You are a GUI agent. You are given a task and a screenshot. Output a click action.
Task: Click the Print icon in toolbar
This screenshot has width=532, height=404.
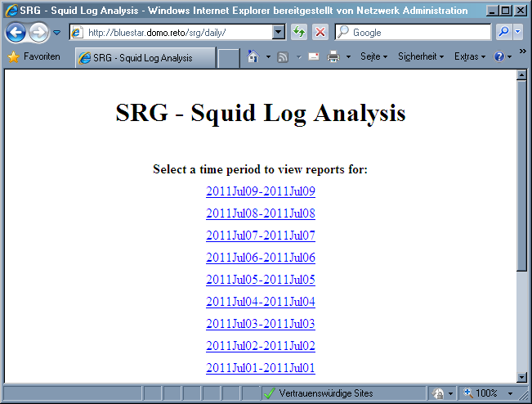coord(333,57)
